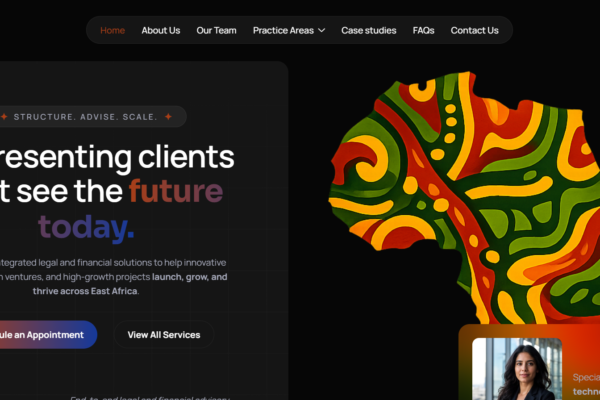This screenshot has width=600, height=400.
Task: Click the orange gradient profile card
Action: tap(529, 362)
